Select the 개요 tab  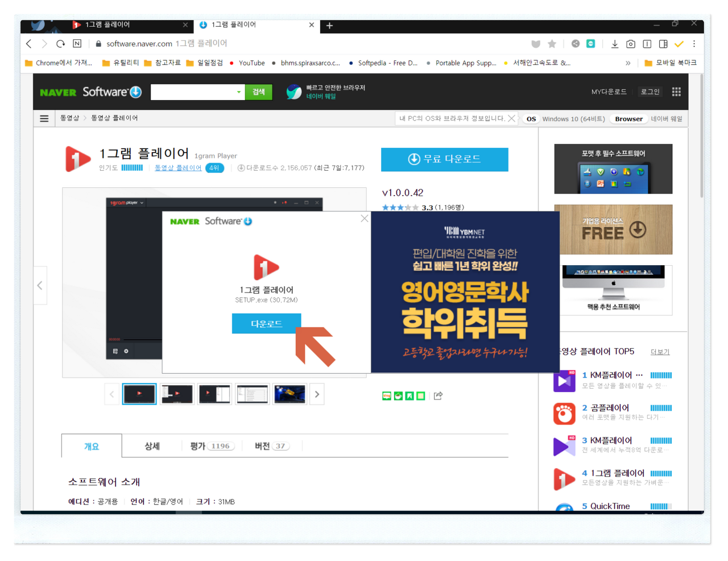pos(92,447)
